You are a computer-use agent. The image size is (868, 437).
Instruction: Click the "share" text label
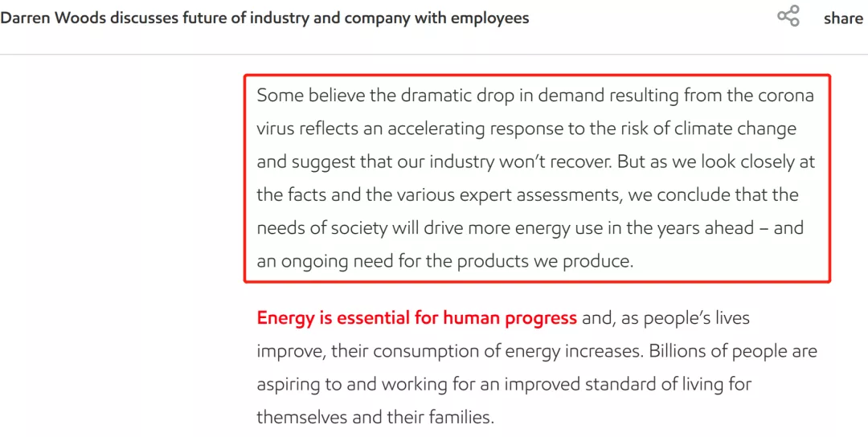coord(843,18)
